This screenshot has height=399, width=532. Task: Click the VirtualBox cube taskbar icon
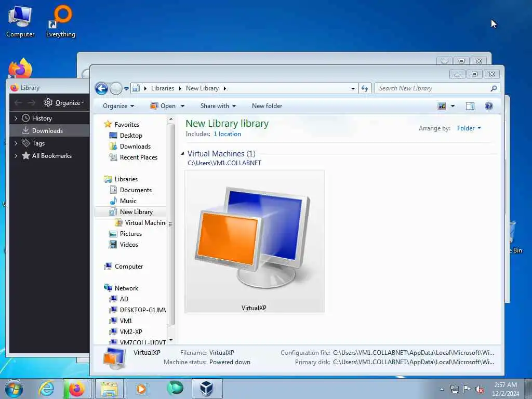pos(207,389)
